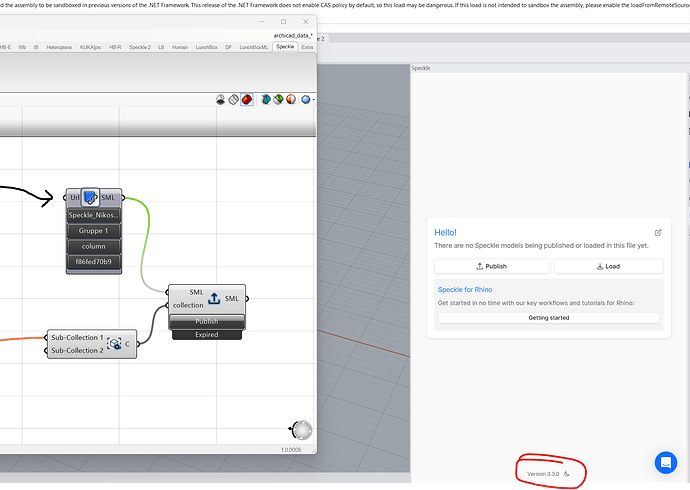The height and width of the screenshot is (490, 690).
Task: Toggle dark mode moon icon
Action: pos(567,474)
